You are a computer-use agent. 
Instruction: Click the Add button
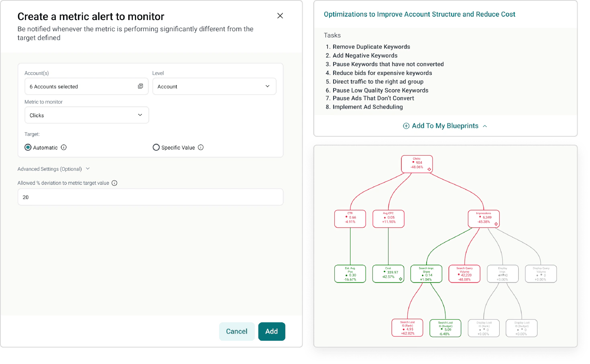(x=272, y=332)
